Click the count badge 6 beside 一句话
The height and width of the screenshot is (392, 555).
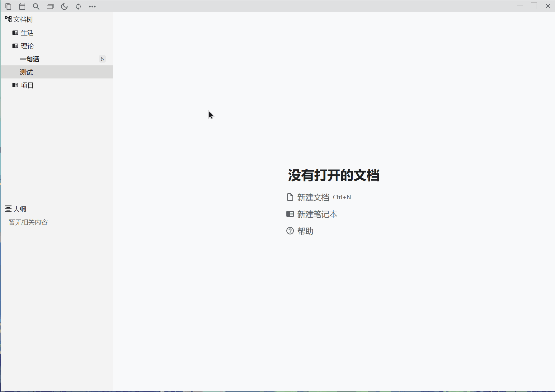coord(102,59)
